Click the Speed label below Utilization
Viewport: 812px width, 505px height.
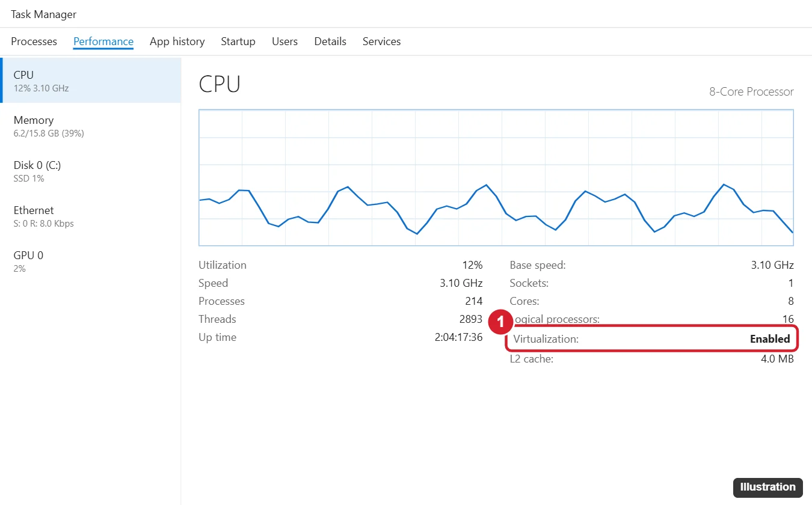pos(214,283)
